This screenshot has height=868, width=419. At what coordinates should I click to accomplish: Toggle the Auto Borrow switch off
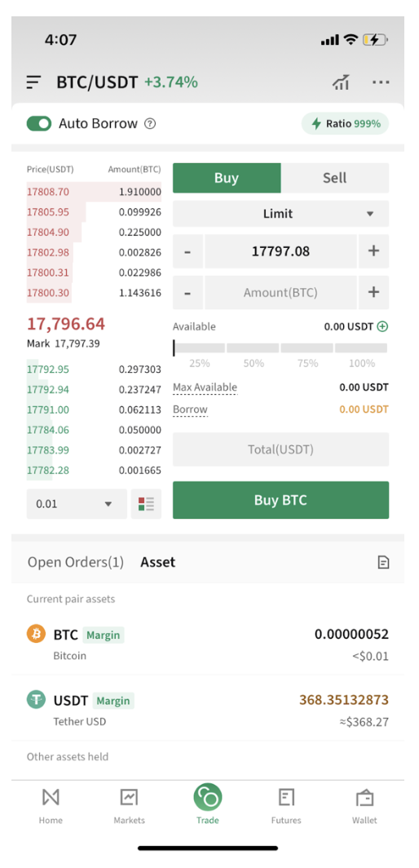(39, 123)
